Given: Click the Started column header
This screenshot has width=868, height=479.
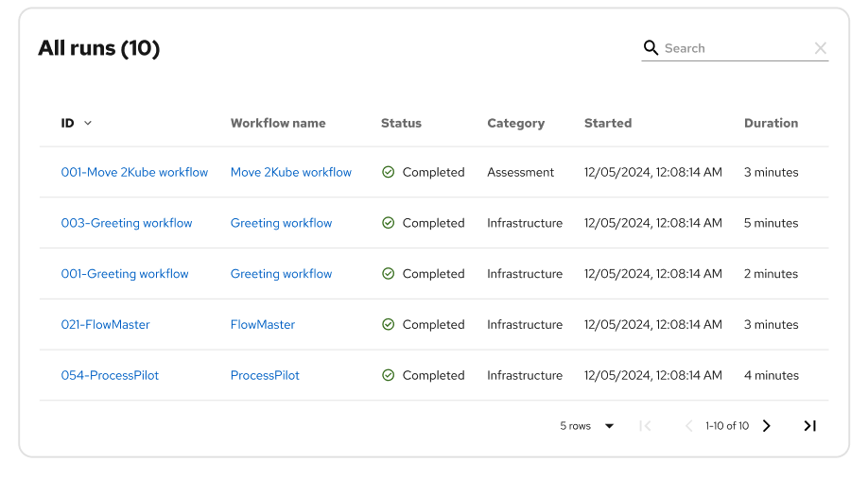Looking at the screenshot, I should pos(607,123).
